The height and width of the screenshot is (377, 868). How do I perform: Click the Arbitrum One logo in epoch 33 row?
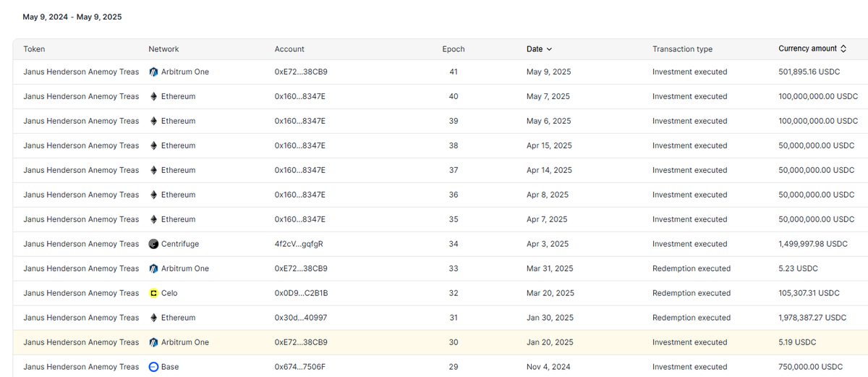pyautogui.click(x=153, y=269)
